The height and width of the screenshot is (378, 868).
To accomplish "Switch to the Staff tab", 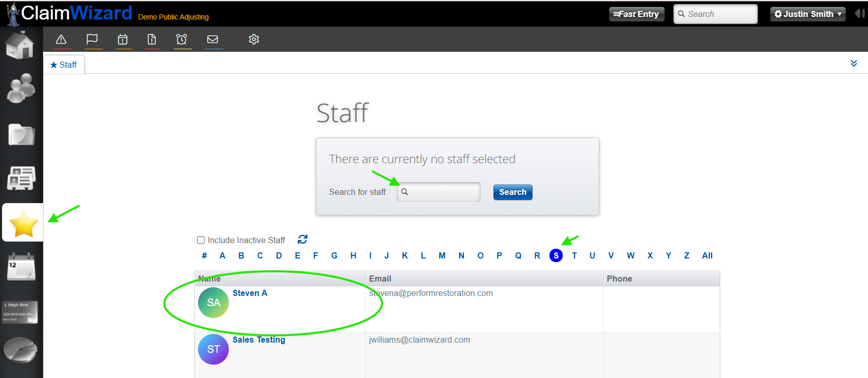I will (x=64, y=65).
